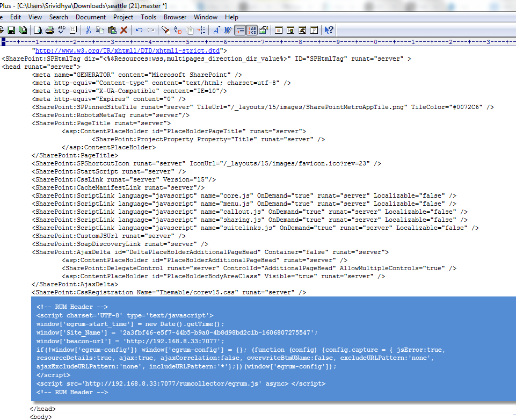Screen dimensions: 516x420
Task: Click the Cut scissors icon
Action: (88, 30)
